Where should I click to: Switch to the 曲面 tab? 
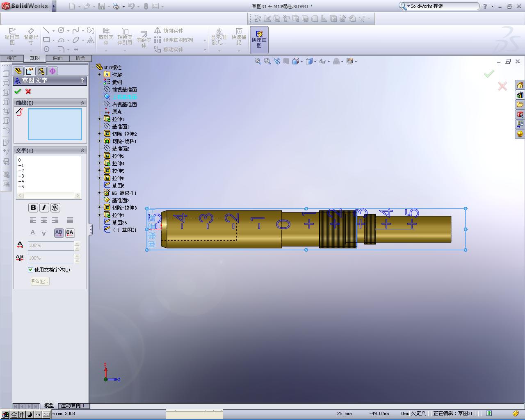coord(58,58)
